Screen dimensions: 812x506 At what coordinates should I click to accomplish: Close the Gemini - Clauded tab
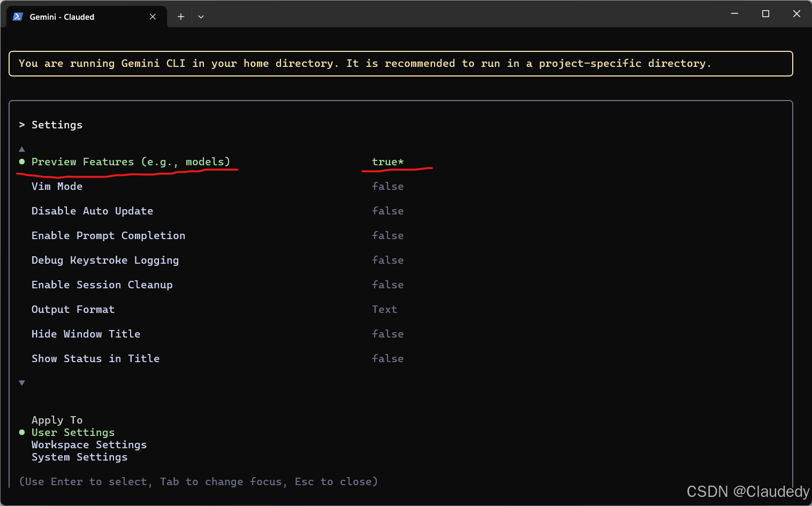pyautogui.click(x=153, y=17)
